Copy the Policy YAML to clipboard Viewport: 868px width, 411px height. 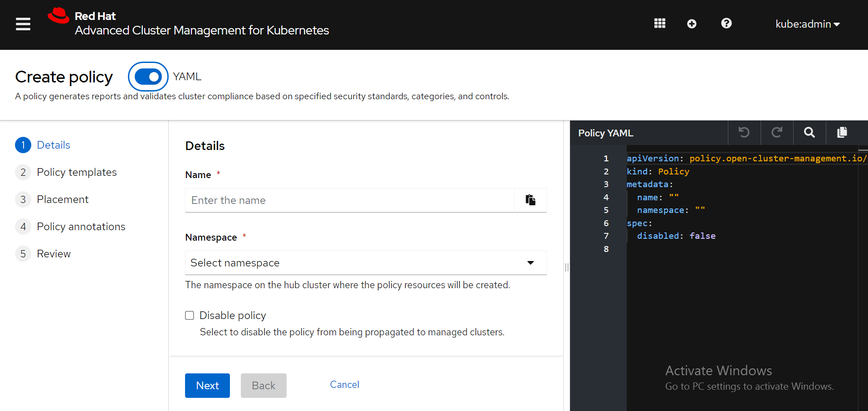point(842,132)
